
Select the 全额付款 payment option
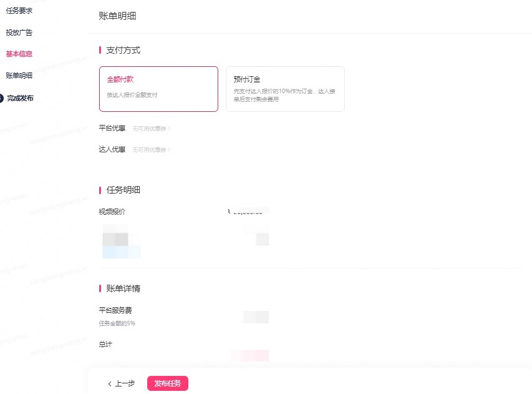[158, 89]
